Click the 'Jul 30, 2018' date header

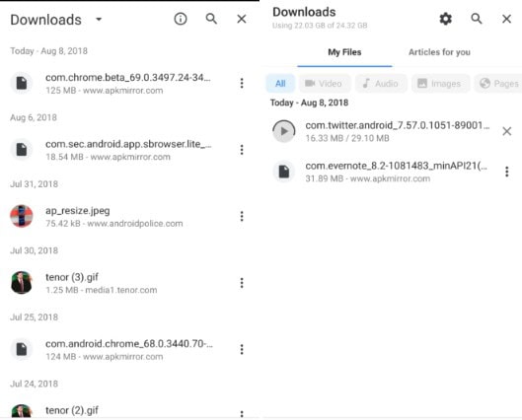(34, 250)
